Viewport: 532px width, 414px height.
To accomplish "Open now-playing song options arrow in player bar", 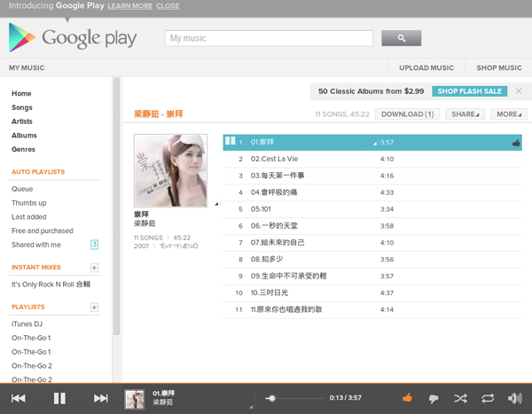I will point(251,407).
